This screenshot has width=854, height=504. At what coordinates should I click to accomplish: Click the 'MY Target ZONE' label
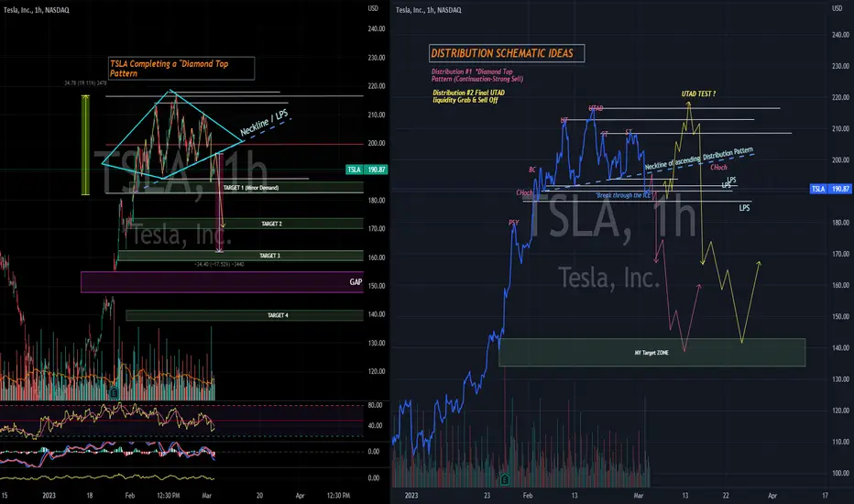651,353
